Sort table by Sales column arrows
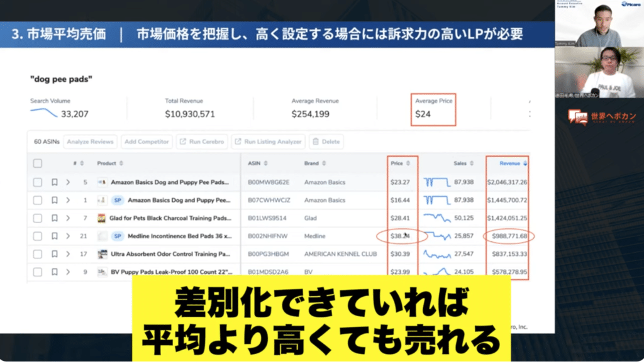 click(x=472, y=163)
